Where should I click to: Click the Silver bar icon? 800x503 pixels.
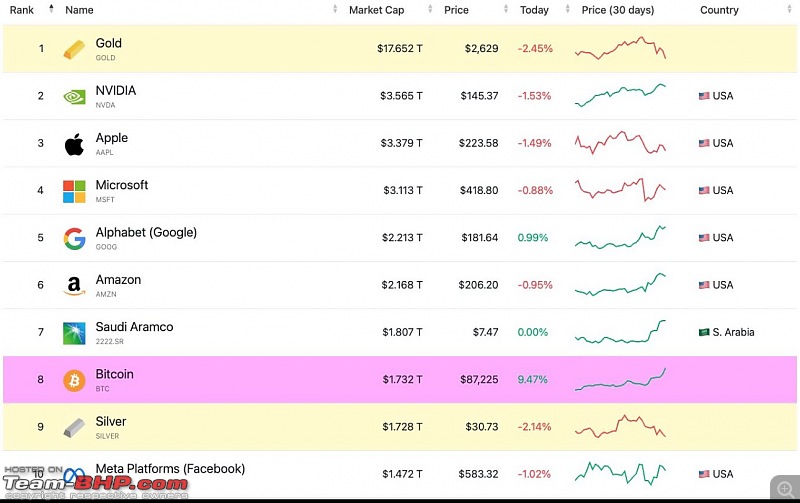74,427
